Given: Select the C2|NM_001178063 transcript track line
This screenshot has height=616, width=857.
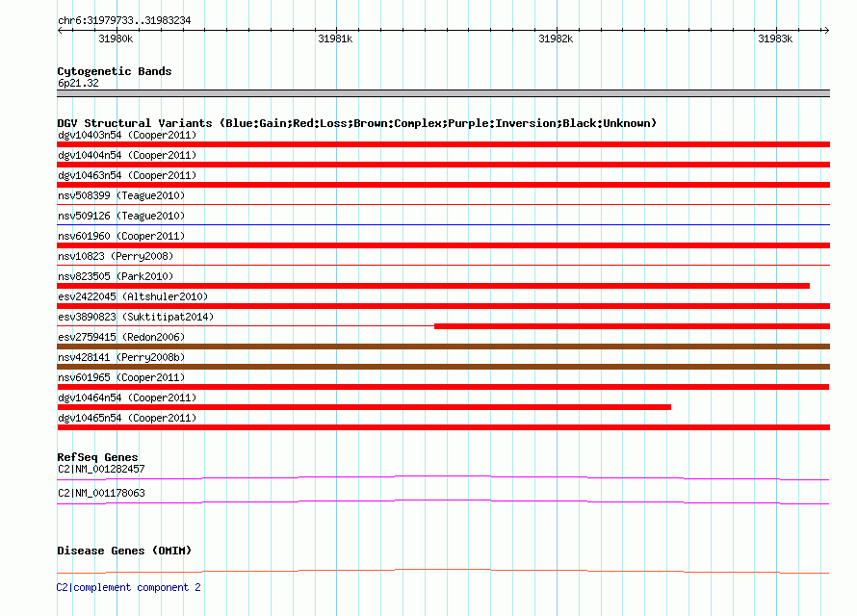Looking at the screenshot, I should 443,501.
